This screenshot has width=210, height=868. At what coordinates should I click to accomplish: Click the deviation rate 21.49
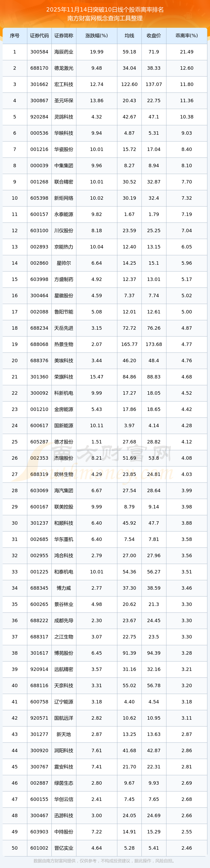click(x=187, y=52)
